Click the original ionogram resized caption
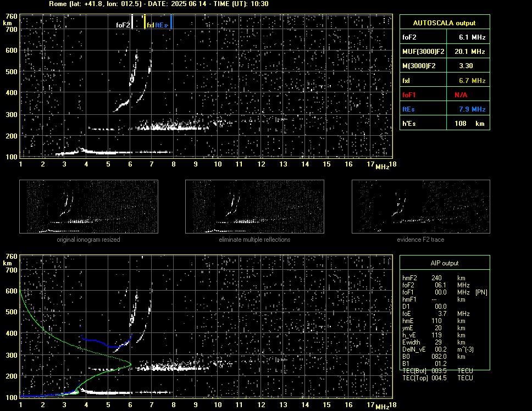 (x=88, y=240)
